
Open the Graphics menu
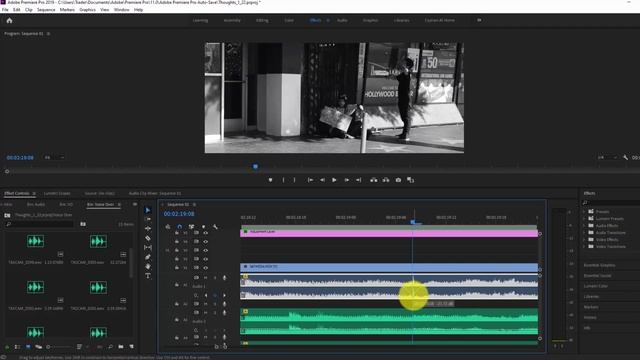coord(87,9)
